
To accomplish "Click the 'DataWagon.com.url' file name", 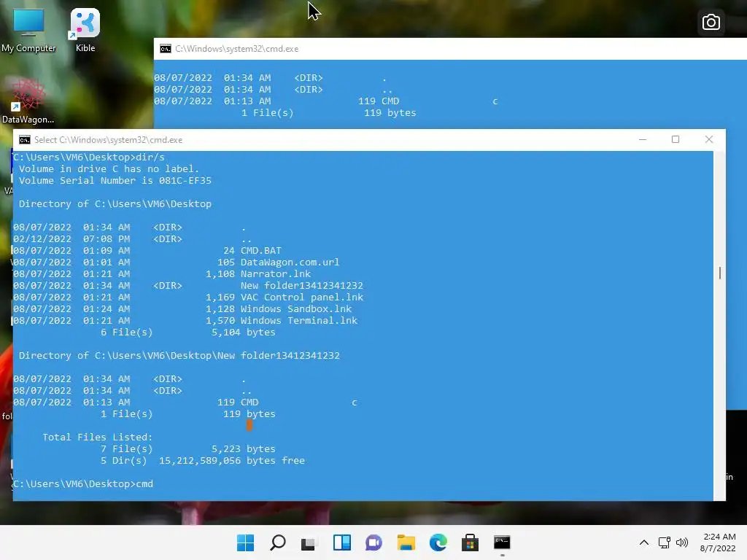I will tap(290, 262).
